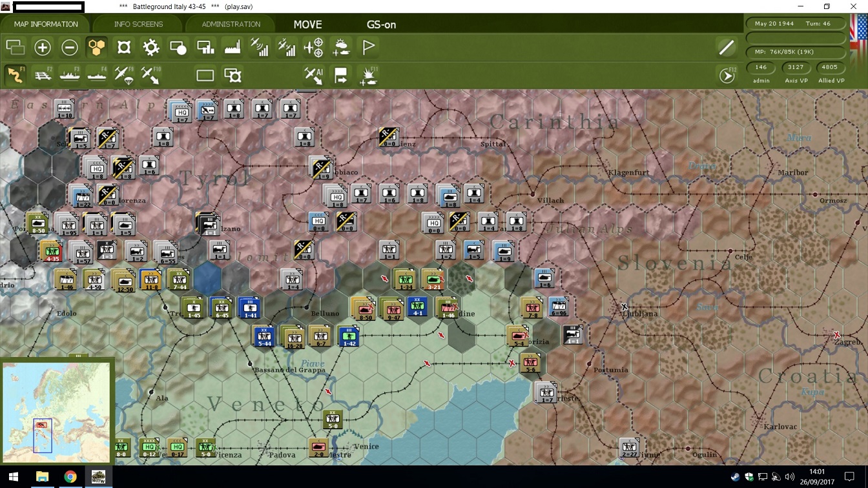Open Google Chrome from the taskbar

pos(70,477)
